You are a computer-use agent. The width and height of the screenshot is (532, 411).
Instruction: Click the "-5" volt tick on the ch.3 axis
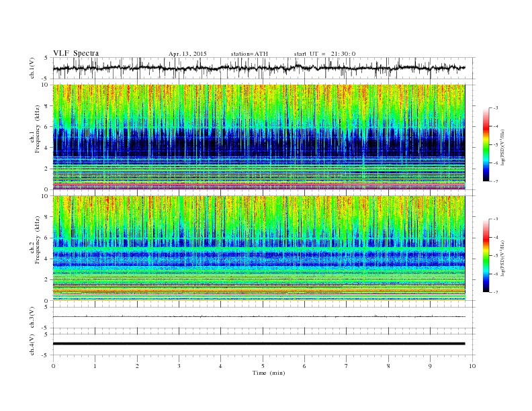46,328
